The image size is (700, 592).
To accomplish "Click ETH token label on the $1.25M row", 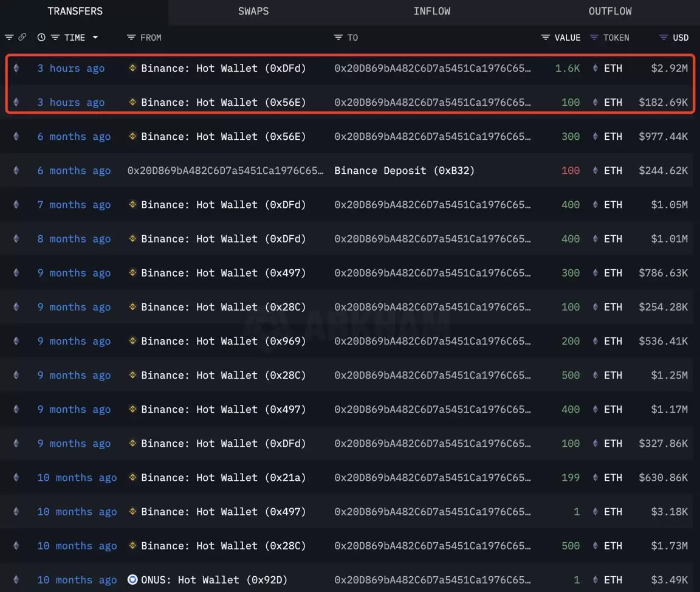I will point(613,375).
